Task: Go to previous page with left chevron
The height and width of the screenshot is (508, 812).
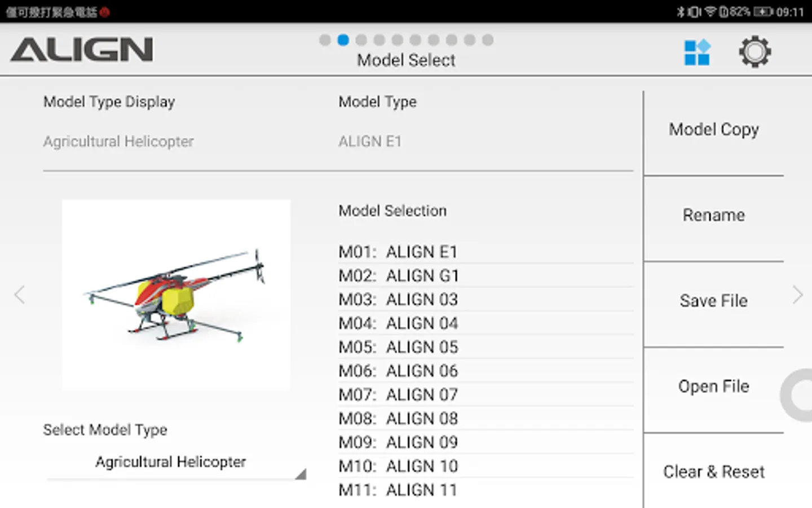Action: tap(20, 295)
